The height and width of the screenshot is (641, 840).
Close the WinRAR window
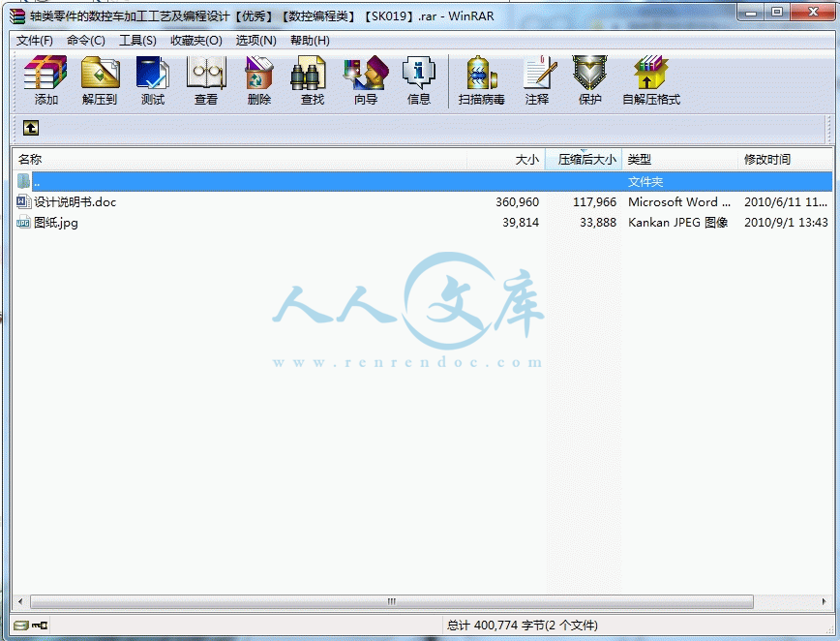813,12
